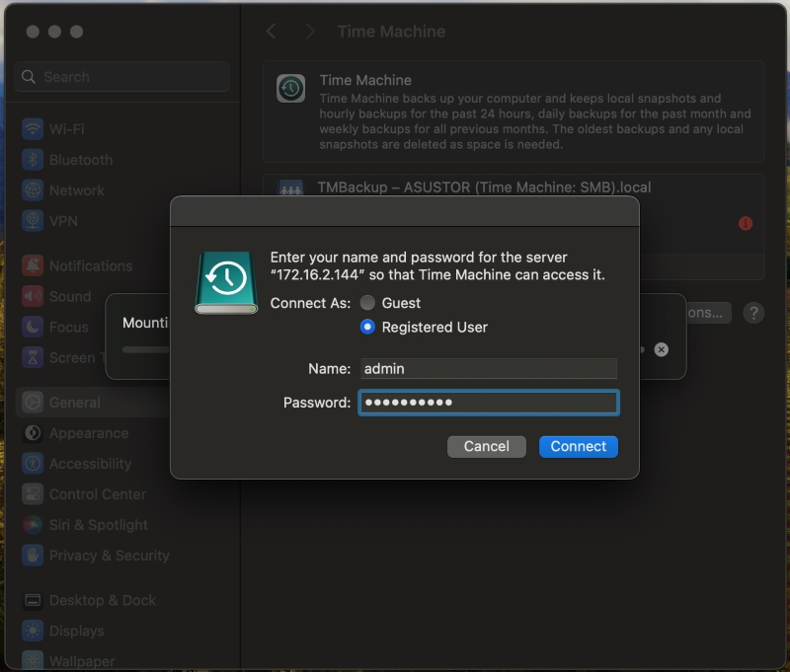Click the help question mark button
Viewport: 790px width, 672px height.
(753, 313)
